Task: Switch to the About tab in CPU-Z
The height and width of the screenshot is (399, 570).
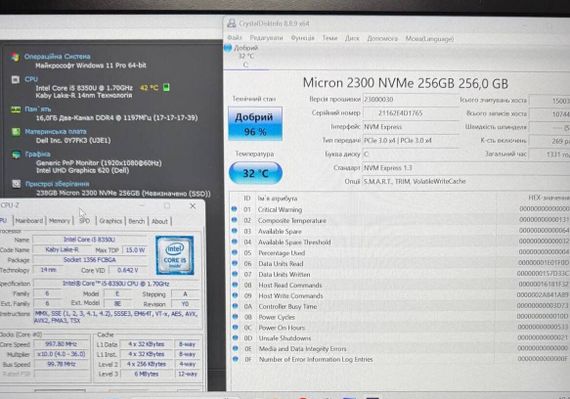Action: point(160,221)
